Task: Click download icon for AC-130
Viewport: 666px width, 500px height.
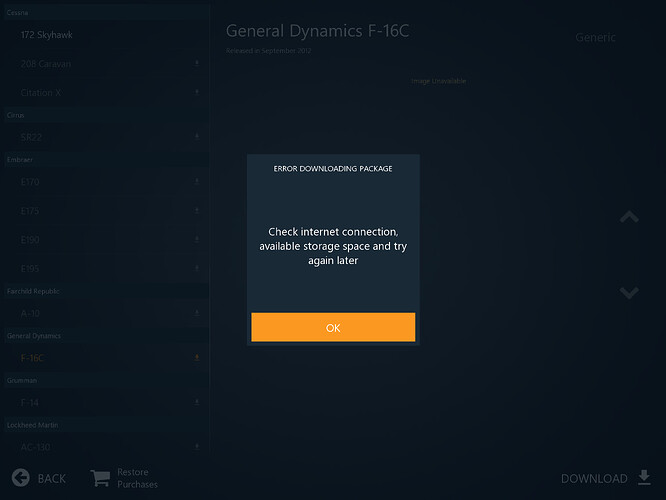Action: 197,446
